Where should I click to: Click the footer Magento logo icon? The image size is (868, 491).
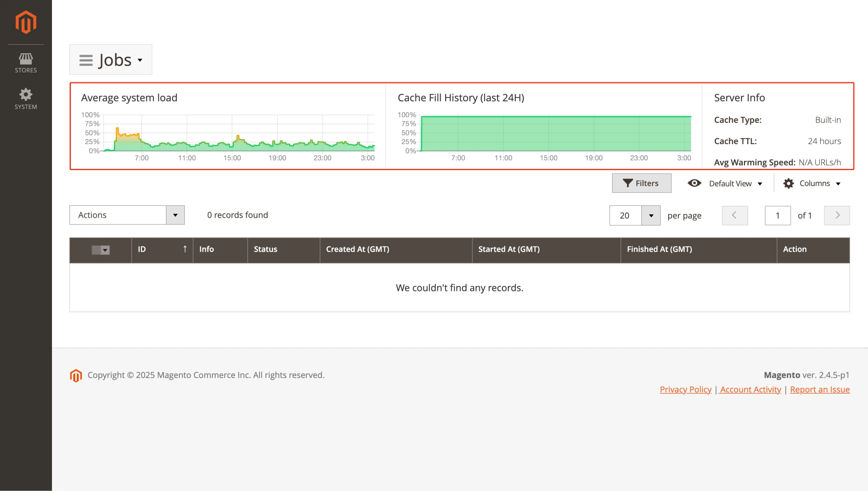pos(76,376)
